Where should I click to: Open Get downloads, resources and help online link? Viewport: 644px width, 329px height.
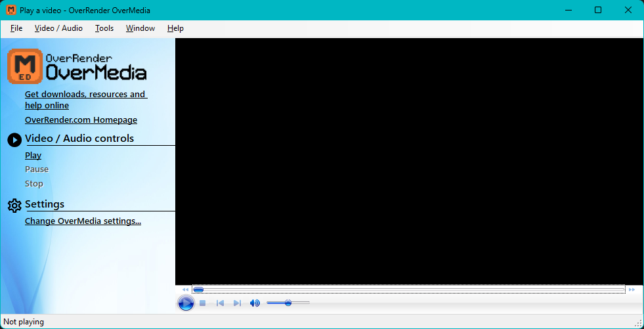pos(86,100)
